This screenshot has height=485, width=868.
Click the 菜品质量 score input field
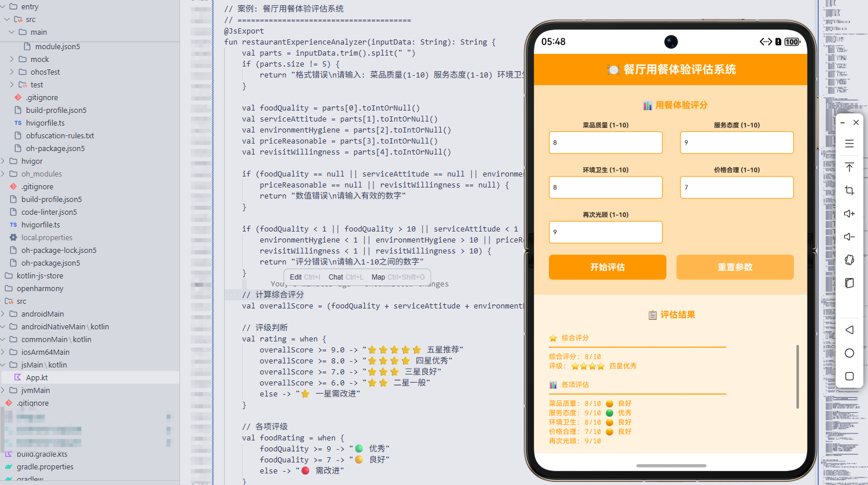pyautogui.click(x=606, y=142)
